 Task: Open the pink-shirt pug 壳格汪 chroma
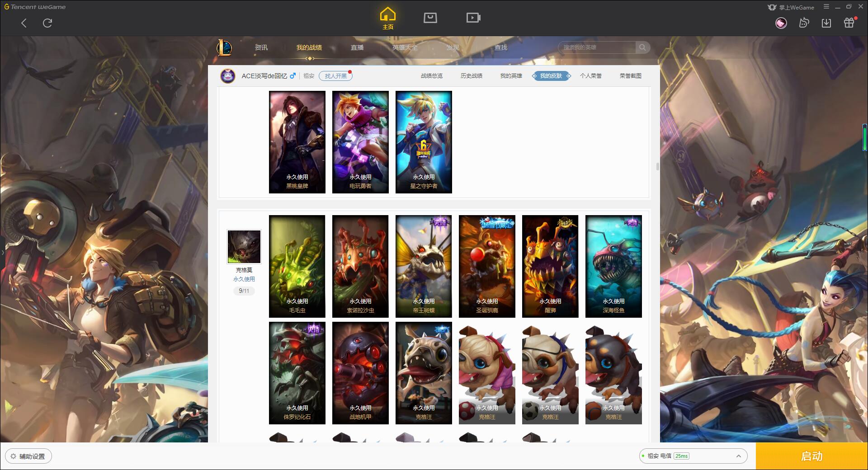[487, 373]
